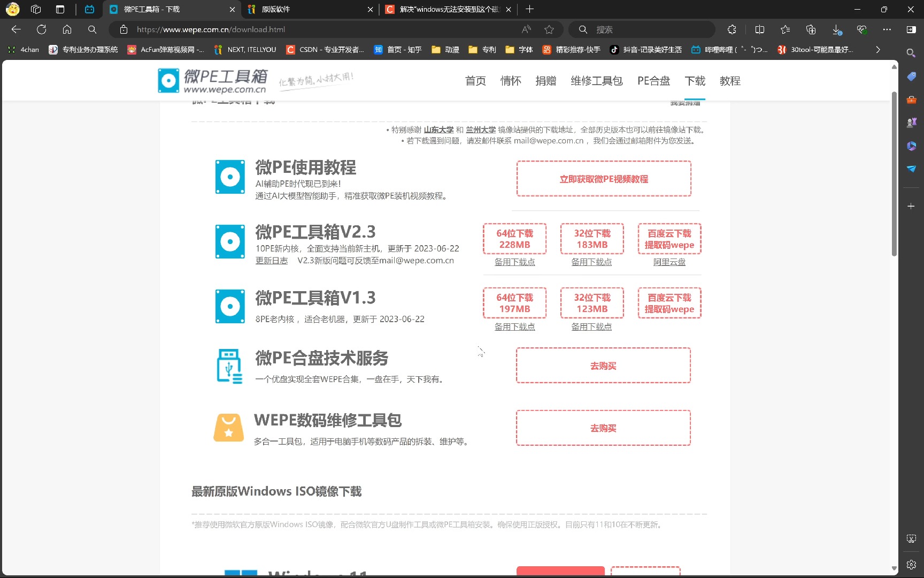Open the 阿里云盘 link
This screenshot has width=924, height=578.
point(669,262)
